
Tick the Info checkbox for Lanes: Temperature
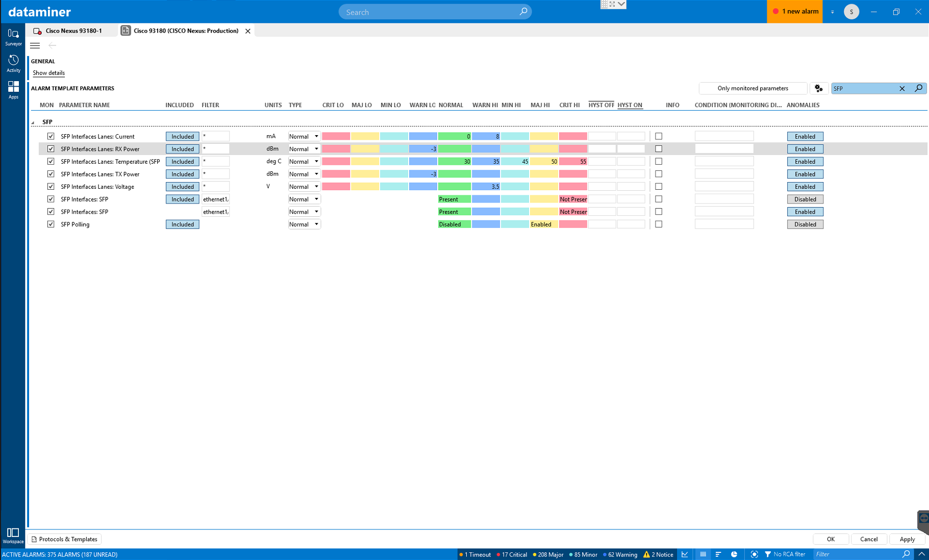tap(659, 161)
